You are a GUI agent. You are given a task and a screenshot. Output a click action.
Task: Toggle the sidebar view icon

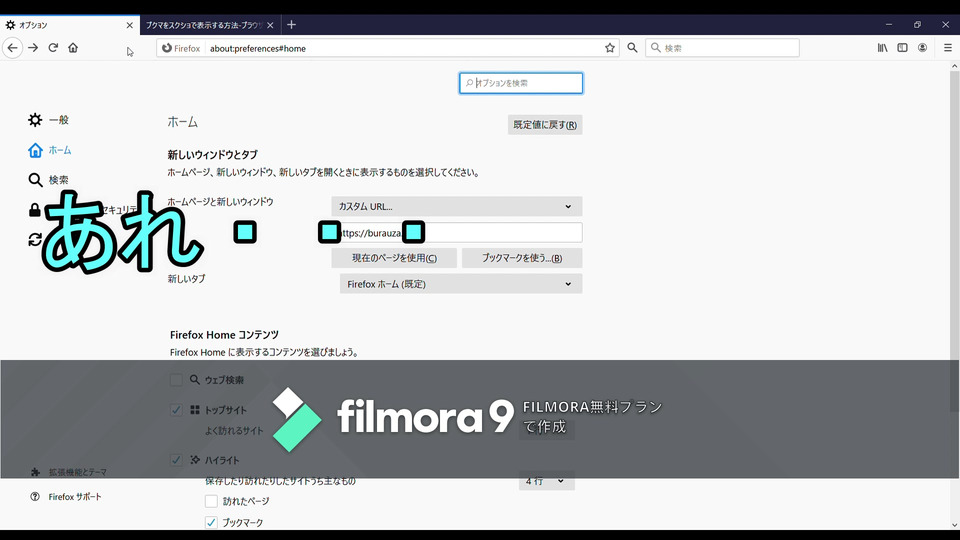coord(902,48)
